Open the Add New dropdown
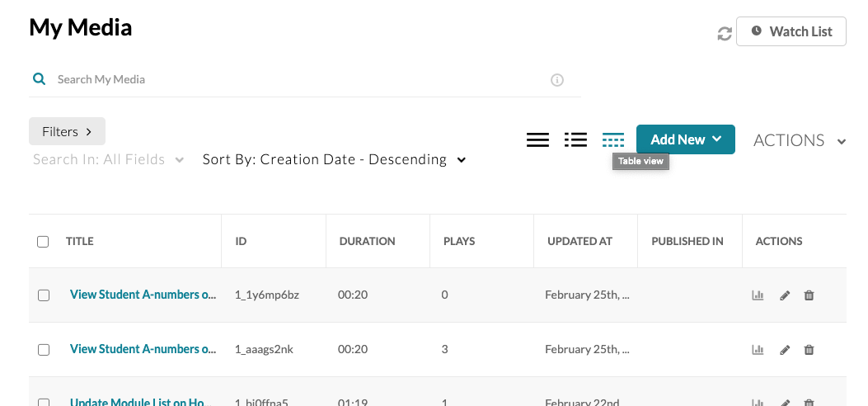 pos(685,139)
